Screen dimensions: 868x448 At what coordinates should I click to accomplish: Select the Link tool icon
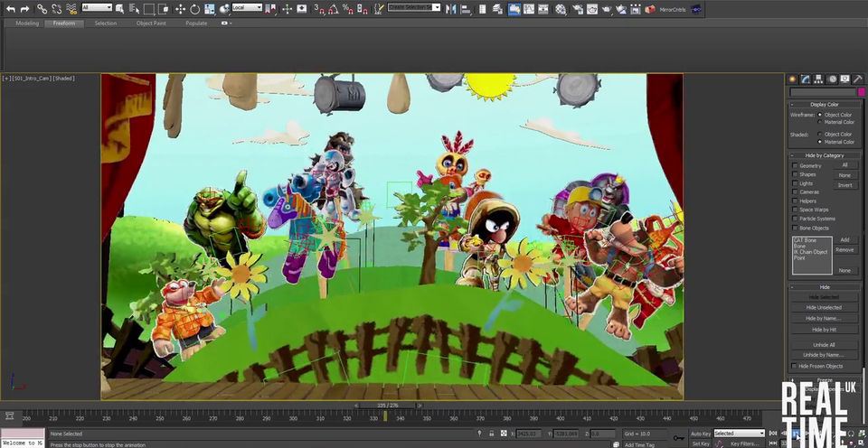pyautogui.click(x=42, y=9)
